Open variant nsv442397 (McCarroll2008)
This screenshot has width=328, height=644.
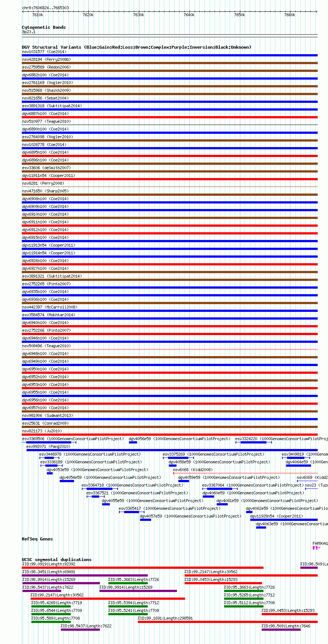[50, 307]
